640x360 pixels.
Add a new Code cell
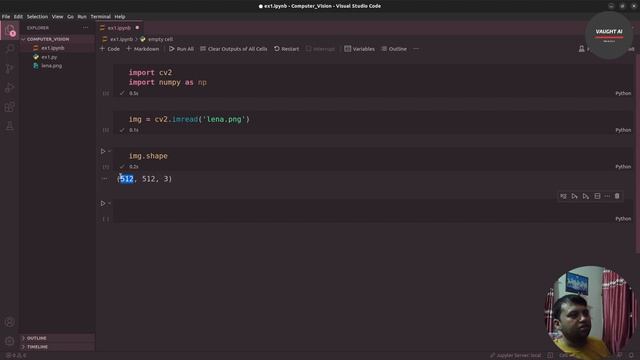coord(110,49)
